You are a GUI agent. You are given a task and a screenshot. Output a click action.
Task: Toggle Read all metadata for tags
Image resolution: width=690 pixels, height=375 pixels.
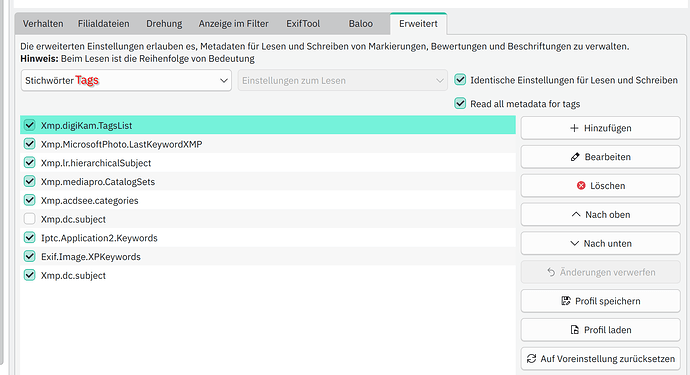coord(460,103)
